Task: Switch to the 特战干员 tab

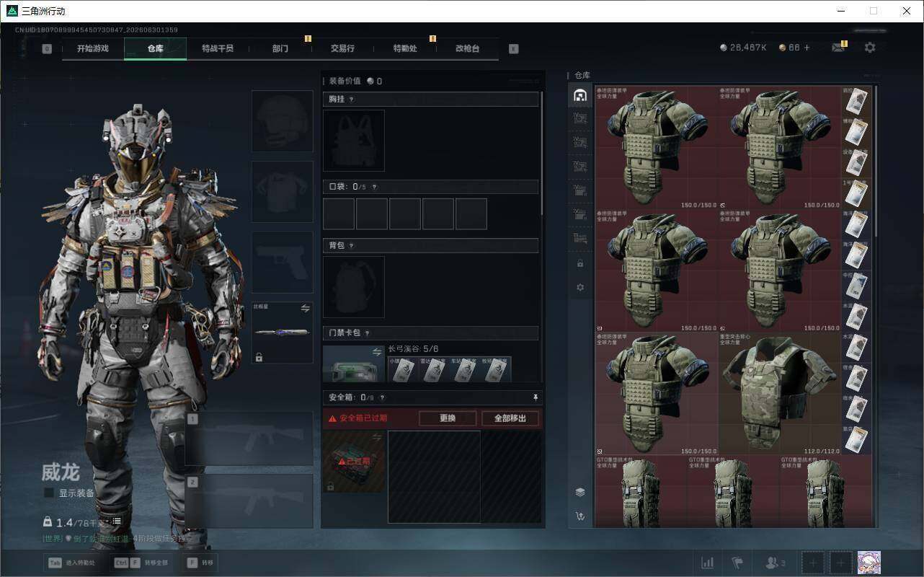Action: [x=218, y=49]
